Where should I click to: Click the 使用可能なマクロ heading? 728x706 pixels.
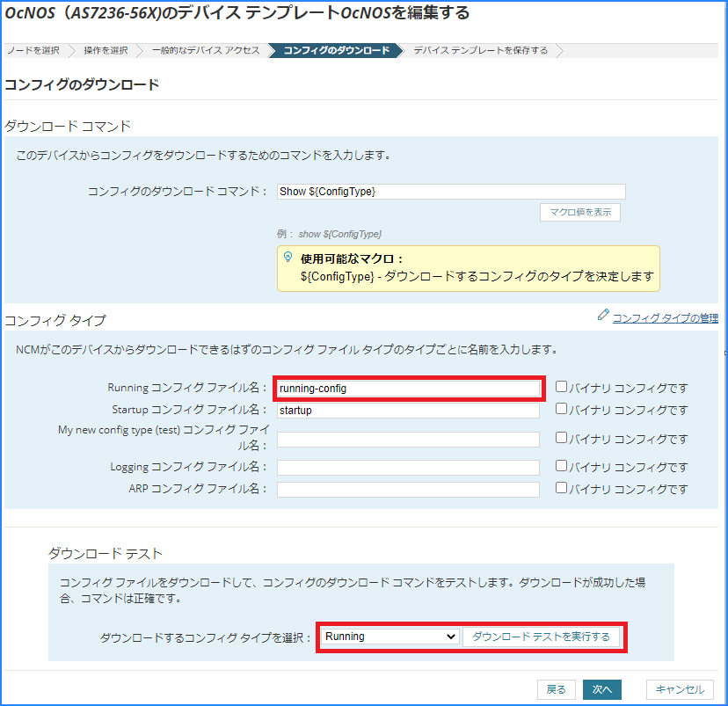[x=352, y=258]
